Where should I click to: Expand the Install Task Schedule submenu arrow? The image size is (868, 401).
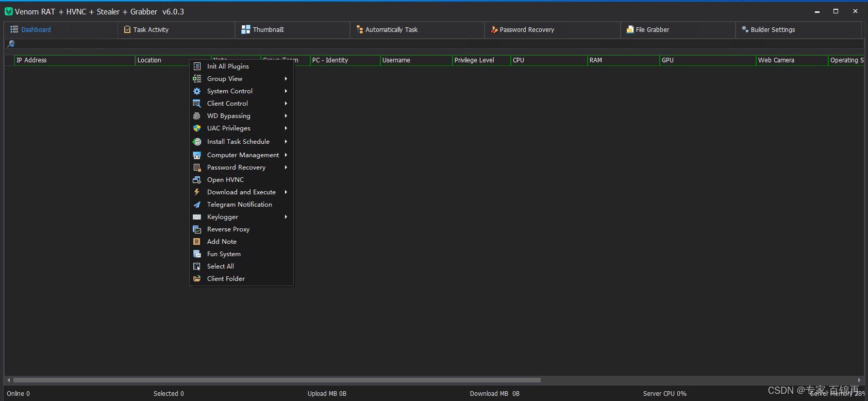(x=286, y=142)
